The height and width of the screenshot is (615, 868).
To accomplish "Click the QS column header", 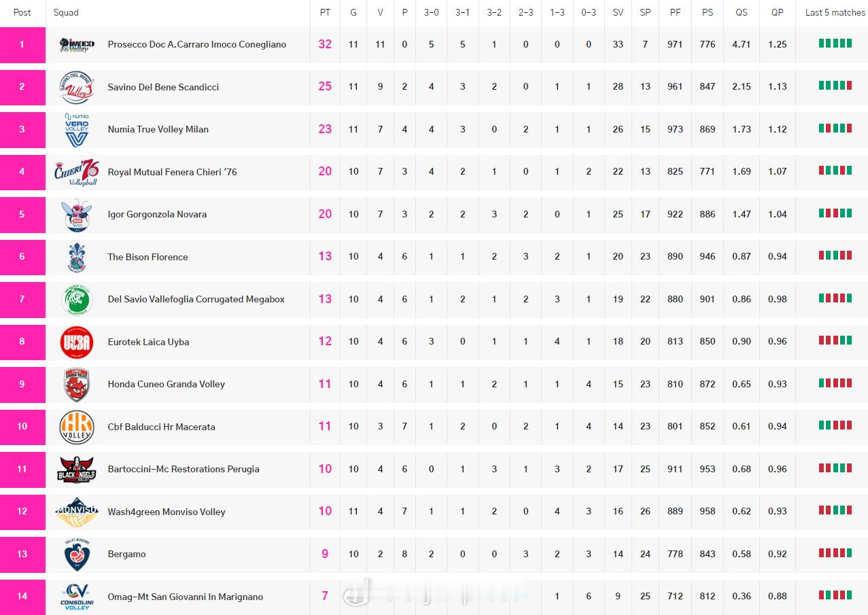I will pyautogui.click(x=742, y=12).
